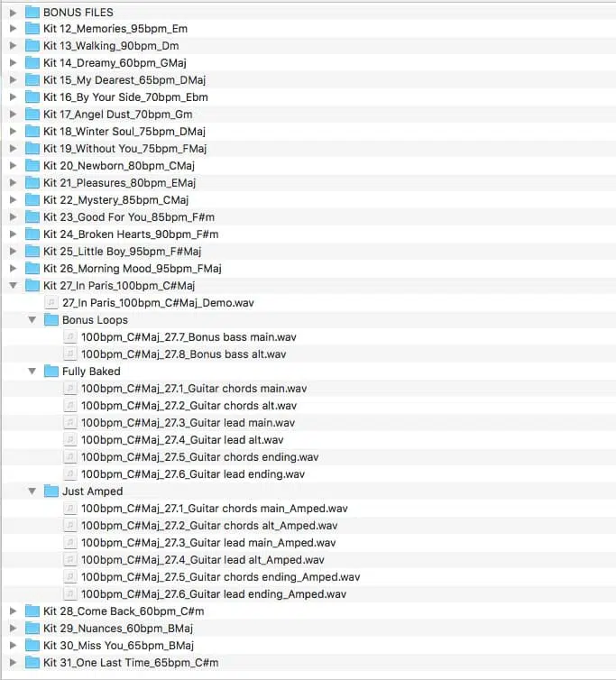Click audio icon of 27.3_Guitar lead main.wav
This screenshot has width=616, height=680.
[70, 422]
